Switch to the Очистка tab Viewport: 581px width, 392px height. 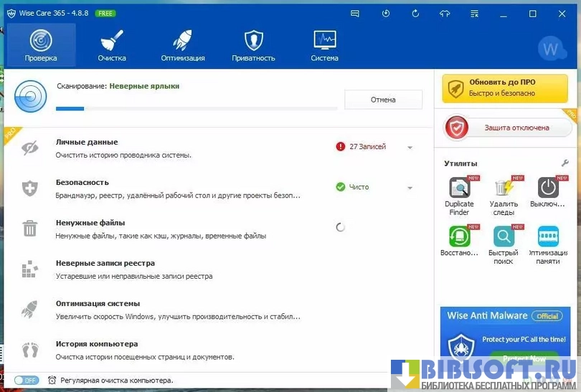[x=112, y=45]
